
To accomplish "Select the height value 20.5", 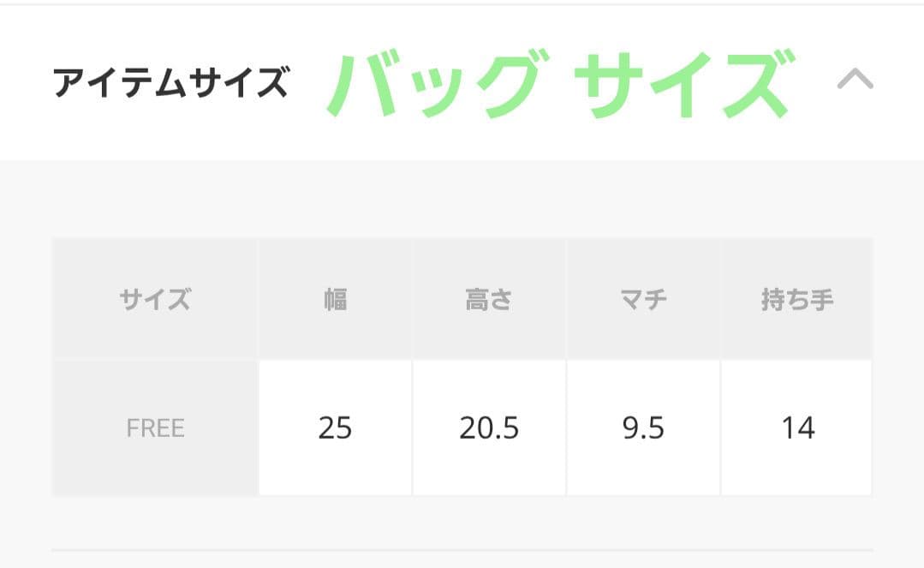I will pos(489,428).
